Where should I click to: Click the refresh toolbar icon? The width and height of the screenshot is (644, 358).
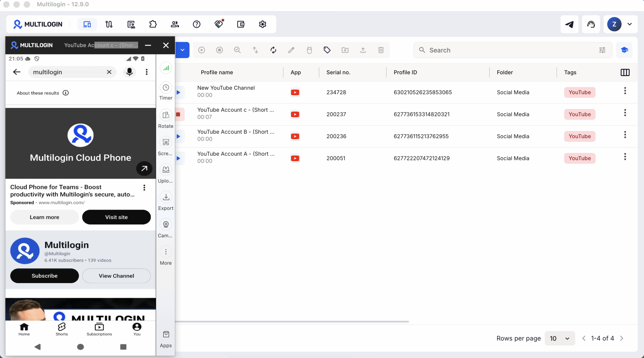pos(273,50)
